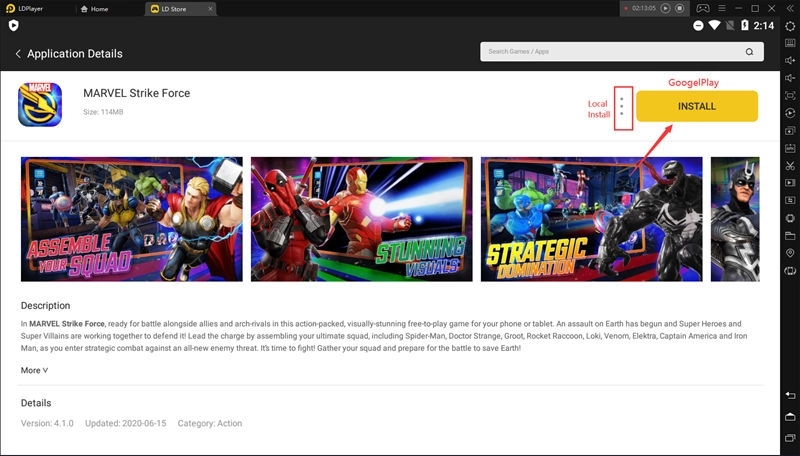
Task: Pause the screen recording timer
Action: (x=666, y=9)
